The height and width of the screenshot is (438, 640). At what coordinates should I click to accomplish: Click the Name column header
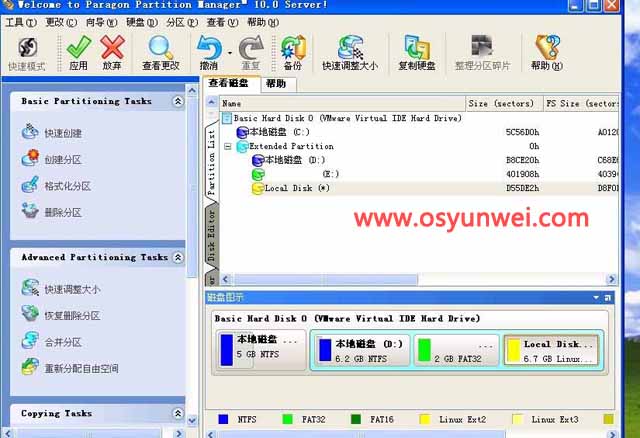coord(342,104)
